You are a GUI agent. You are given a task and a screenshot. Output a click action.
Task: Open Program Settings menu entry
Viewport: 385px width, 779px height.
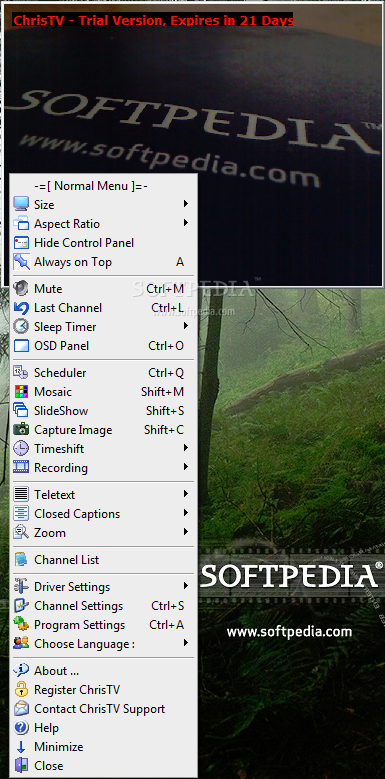tap(103, 625)
